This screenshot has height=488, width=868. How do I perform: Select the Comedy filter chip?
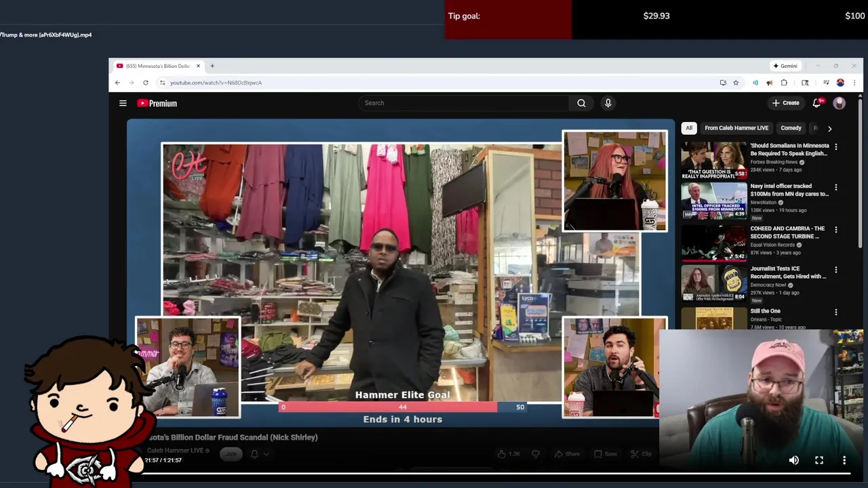[x=791, y=128]
